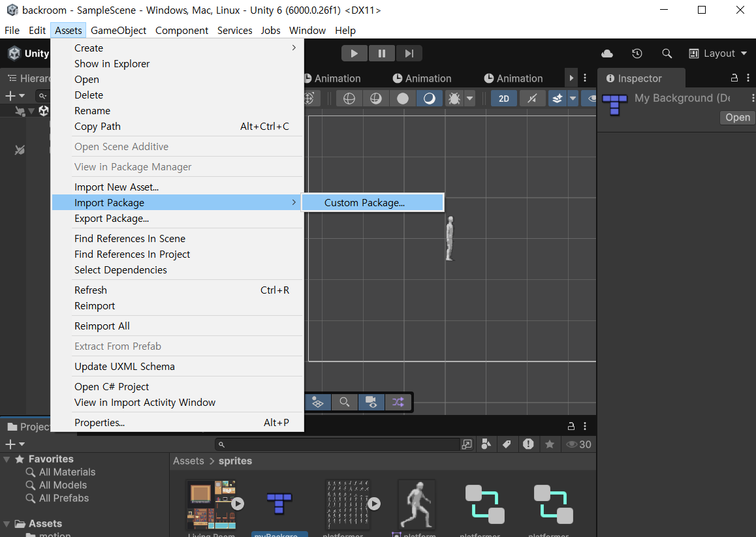756x537 pixels.
Task: Toggle the save-search favorites star icon
Action: [550, 444]
